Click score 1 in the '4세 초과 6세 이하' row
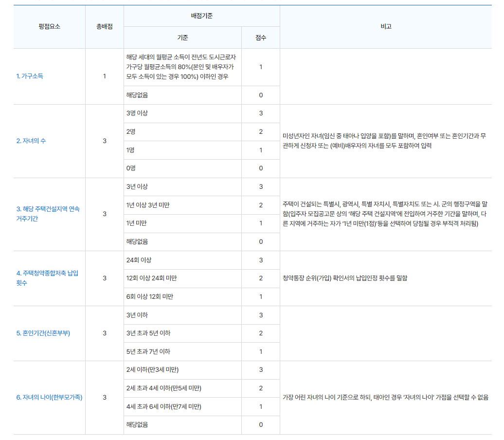Viewport: 504px width, 440px height. coord(261,407)
